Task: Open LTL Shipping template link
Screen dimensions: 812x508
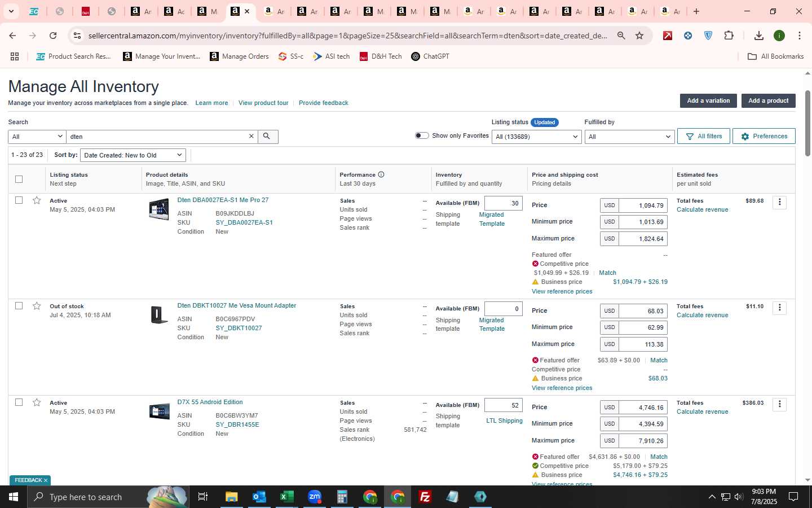Action: [x=504, y=421]
